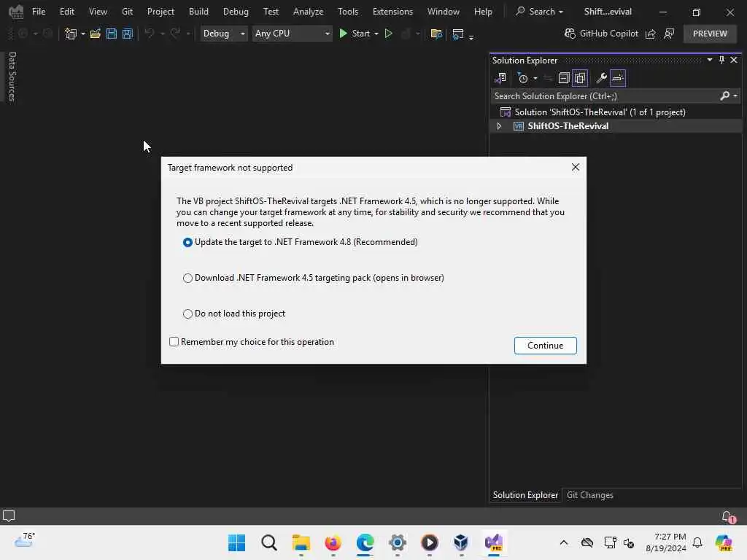This screenshot has height=560, width=747.
Task: Click the Search Solution Explorer field
Action: coord(604,96)
